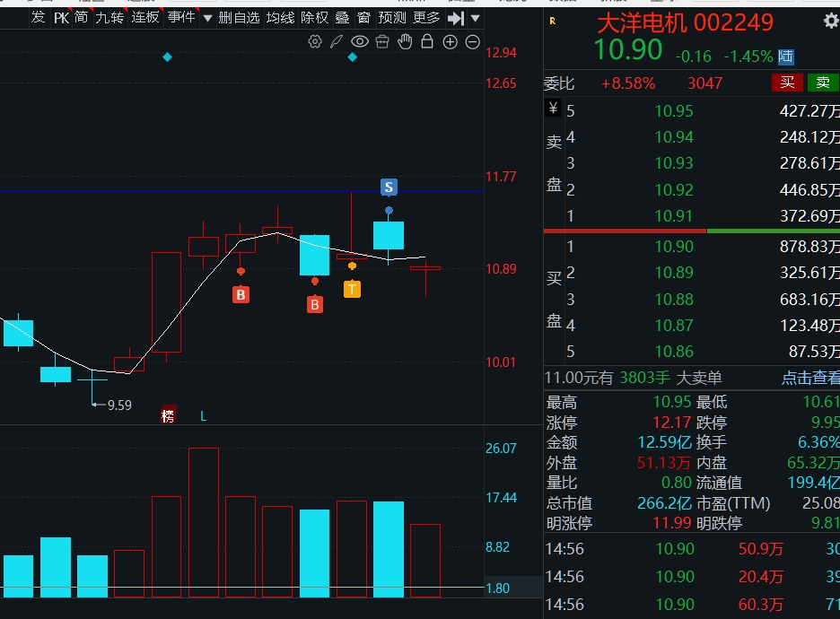Viewport: 840px width, 619px height.
Task: Click the red 买 buy button
Action: (x=787, y=83)
